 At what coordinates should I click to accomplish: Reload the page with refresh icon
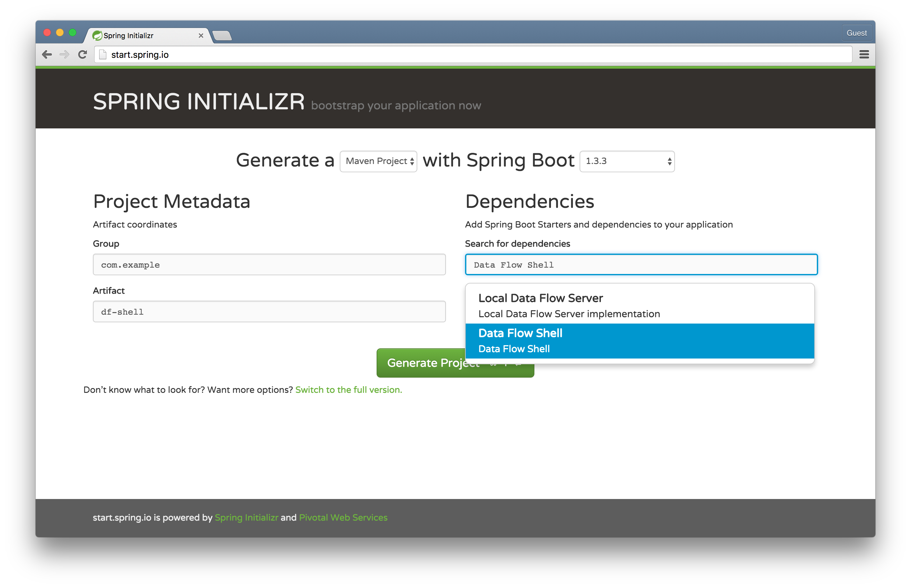click(82, 55)
